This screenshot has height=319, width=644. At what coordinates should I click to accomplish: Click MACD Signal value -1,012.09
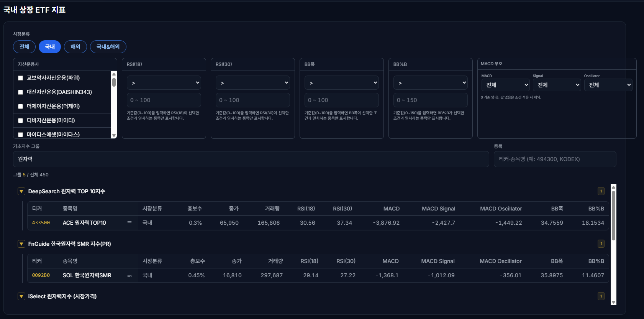(441, 275)
